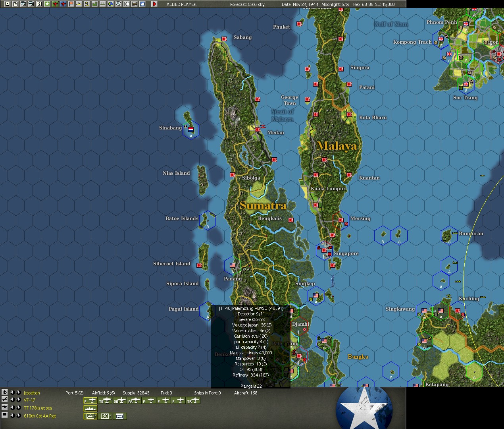This screenshot has width=504, height=429.
Task: Click the Japanese flag at Siberoet Island
Action: coord(199,265)
